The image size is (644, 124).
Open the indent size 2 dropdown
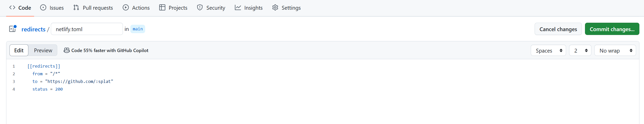point(580,51)
